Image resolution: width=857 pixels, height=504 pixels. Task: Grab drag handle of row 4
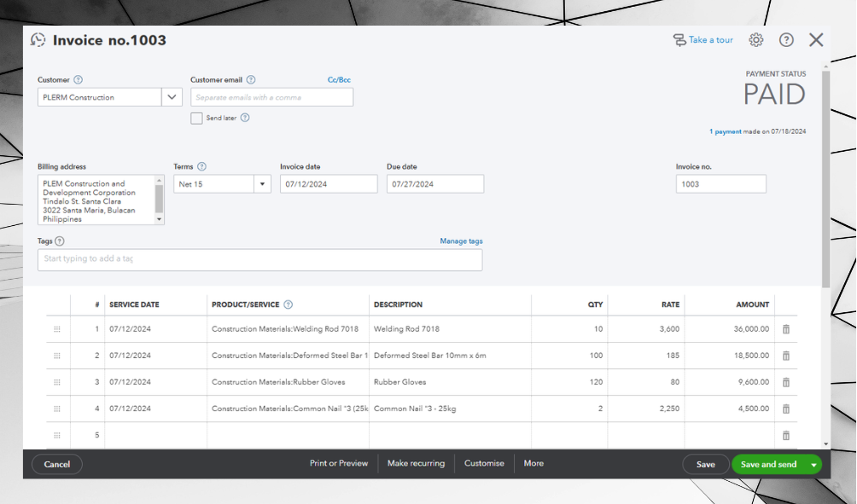coord(57,408)
